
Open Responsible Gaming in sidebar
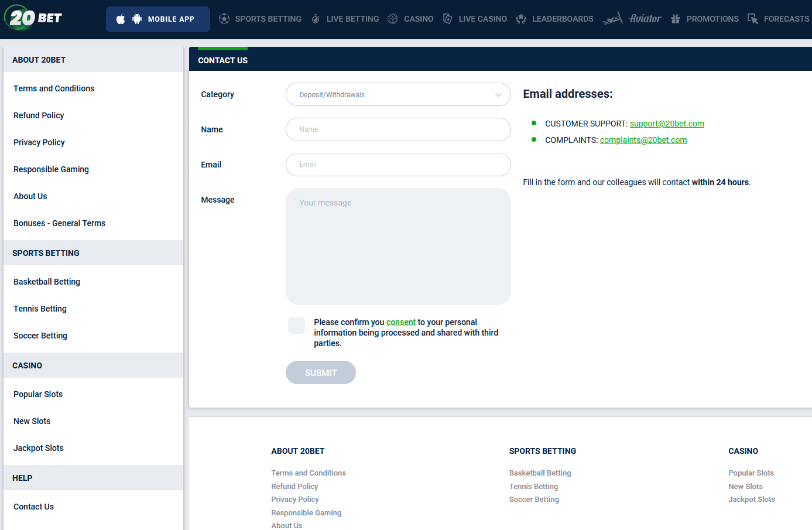(51, 169)
